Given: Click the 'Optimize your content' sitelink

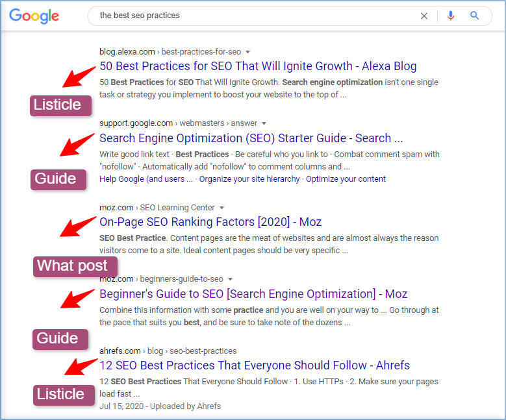Looking at the screenshot, I should (346, 179).
